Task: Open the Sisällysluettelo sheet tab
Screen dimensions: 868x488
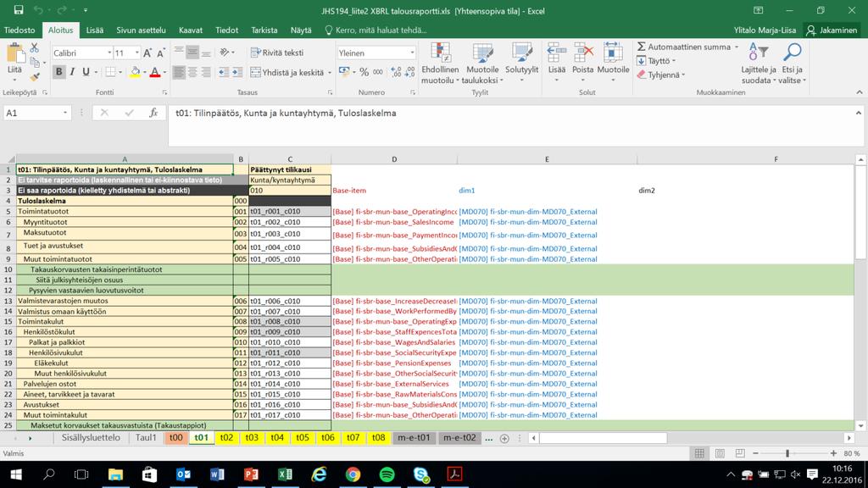Action: click(91, 438)
